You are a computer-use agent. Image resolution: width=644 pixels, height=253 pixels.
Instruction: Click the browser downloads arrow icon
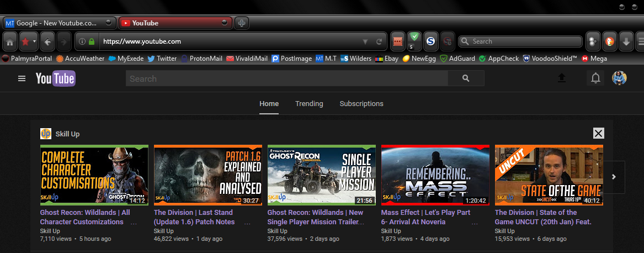pos(626,41)
